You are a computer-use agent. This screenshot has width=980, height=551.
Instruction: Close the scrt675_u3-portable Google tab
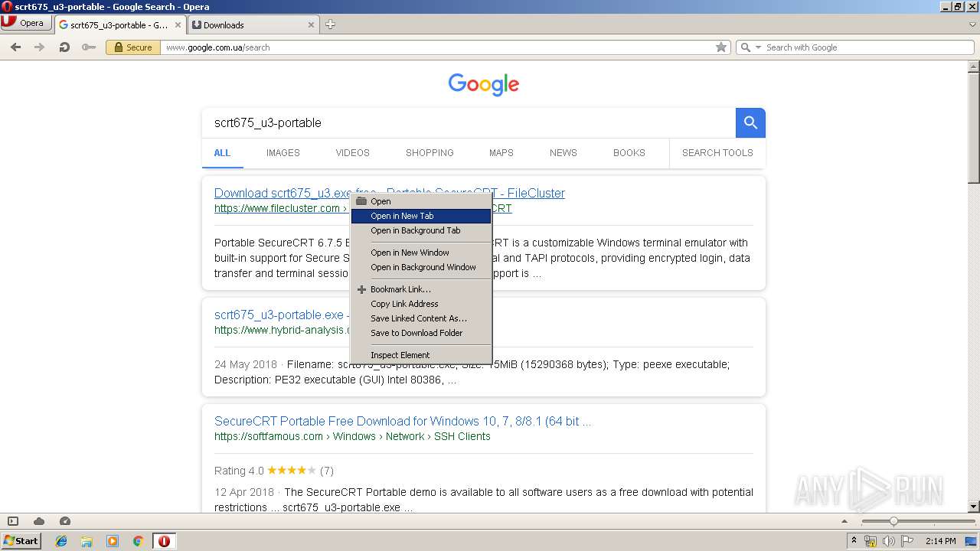point(178,24)
